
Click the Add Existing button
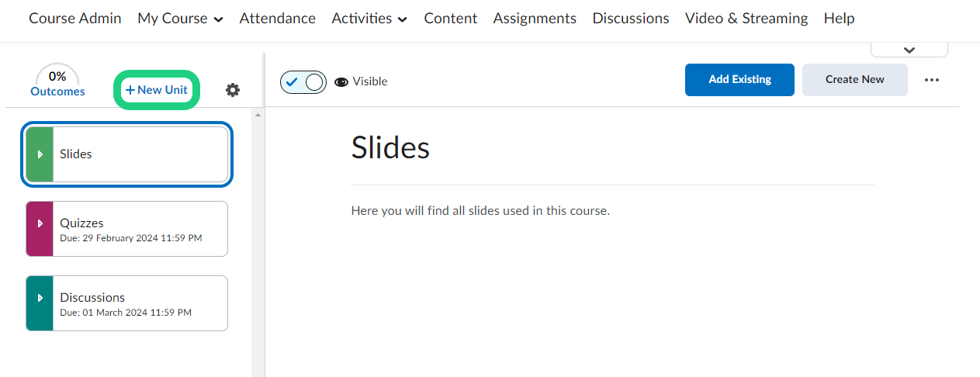click(739, 80)
